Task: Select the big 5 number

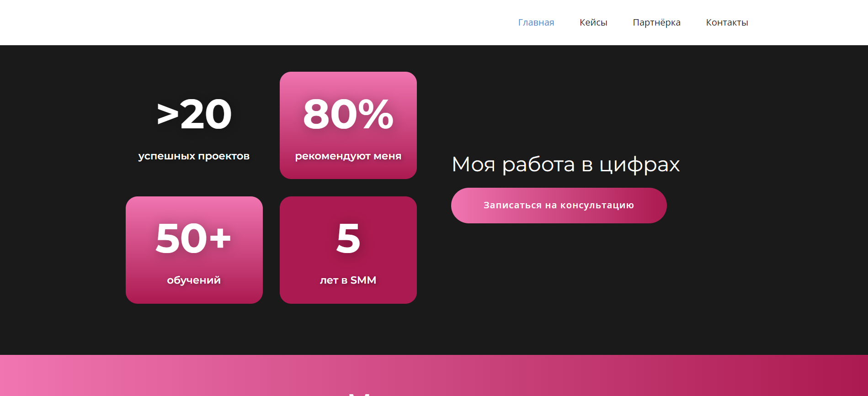Action: point(348,238)
